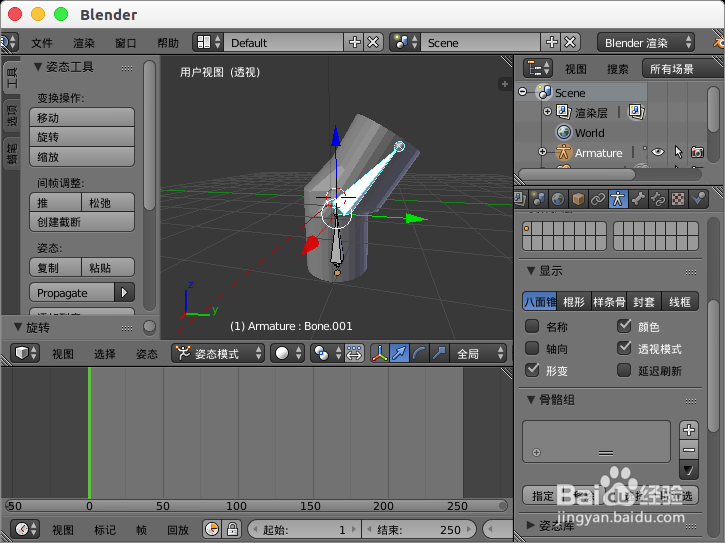Screen dimensions: 725x543
Task: Toggle the 延迟刷新 checkbox
Action: pyautogui.click(x=624, y=370)
